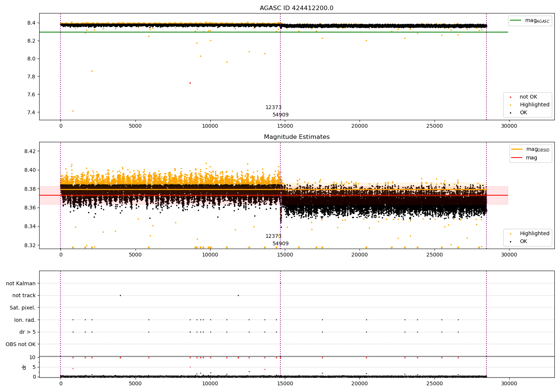This screenshot has height=392, width=560.
Task: Click the red line sample beside 'mag' legend entry
Action: [x=517, y=158]
